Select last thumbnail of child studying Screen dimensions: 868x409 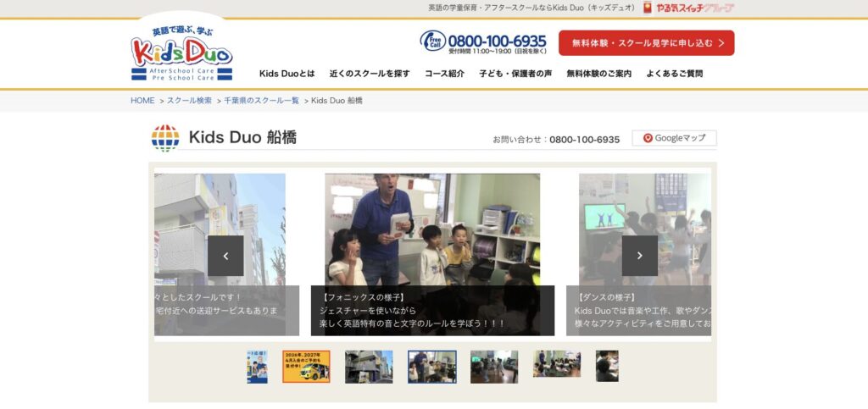point(607,366)
